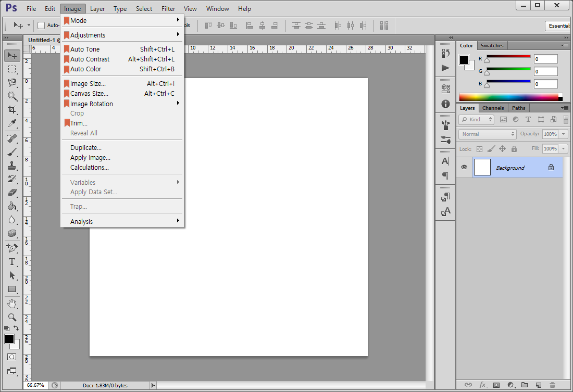This screenshot has width=573, height=392.
Task: Open the Opacity slider dropdown arrow
Action: (x=564, y=134)
